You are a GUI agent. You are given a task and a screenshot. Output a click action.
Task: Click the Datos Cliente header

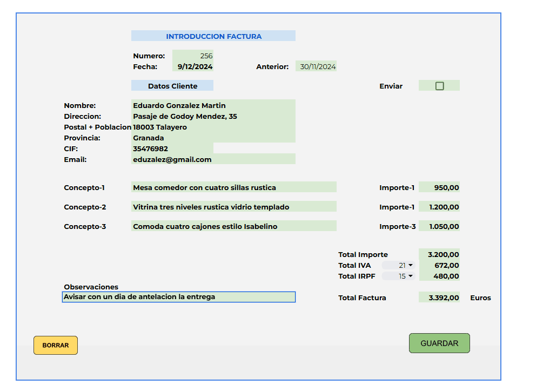pos(172,86)
